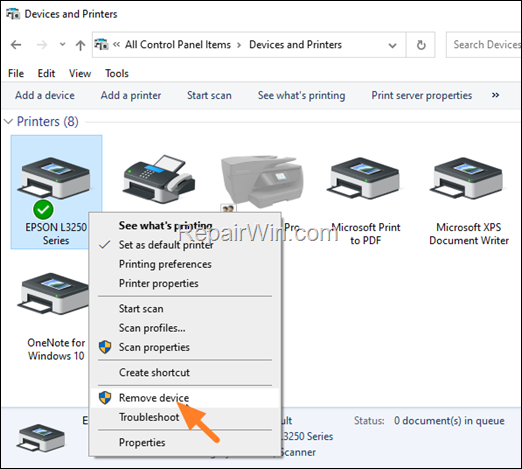This screenshot has height=469, width=522.
Task: Click the shield icon beside Scan properties
Action: (105, 347)
